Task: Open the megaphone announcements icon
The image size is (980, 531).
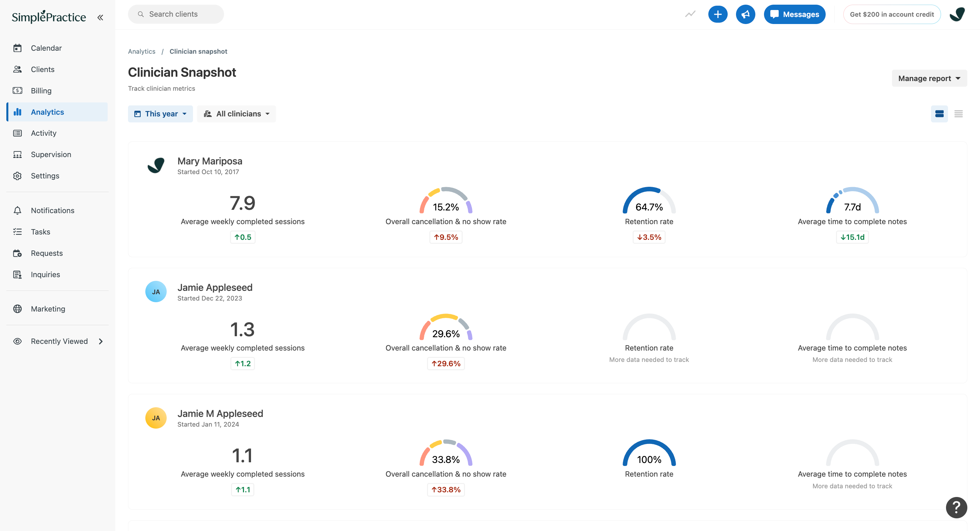Action: point(745,14)
